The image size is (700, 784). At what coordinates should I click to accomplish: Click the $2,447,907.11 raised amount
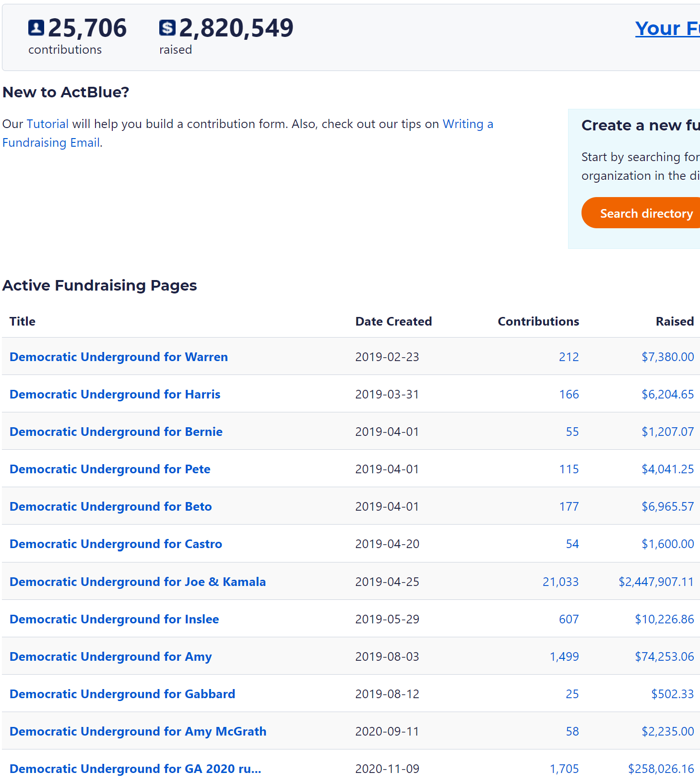[656, 582]
